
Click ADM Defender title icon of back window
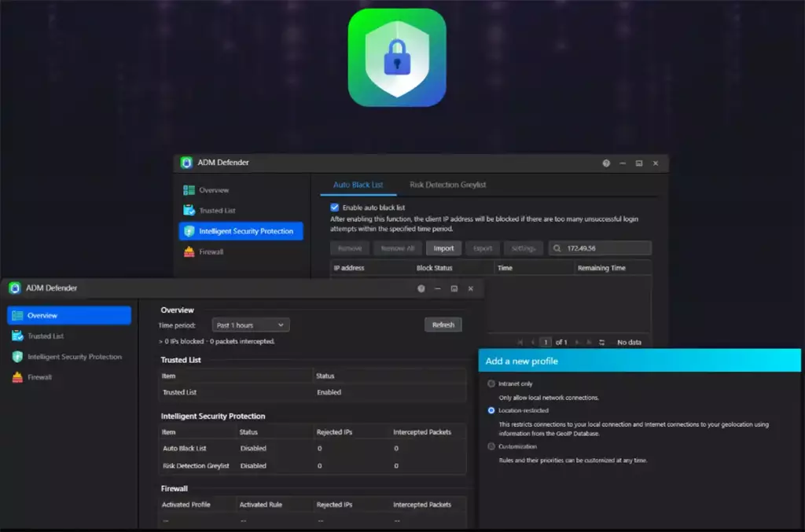[x=187, y=163]
